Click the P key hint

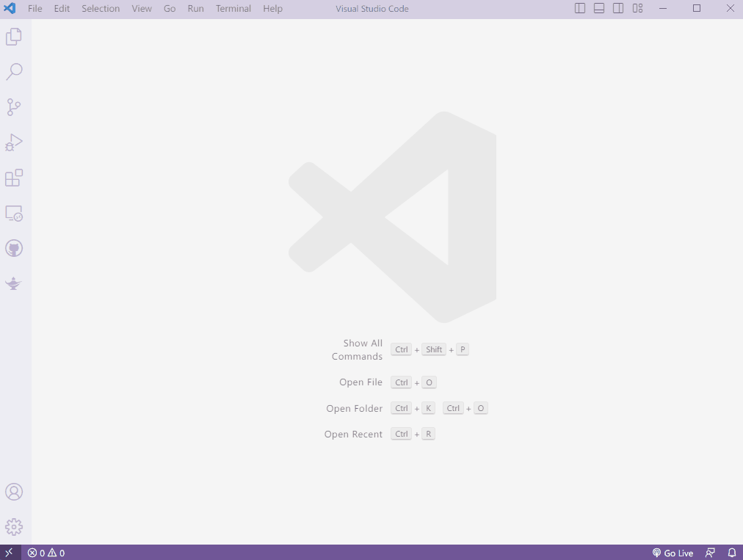click(x=463, y=349)
